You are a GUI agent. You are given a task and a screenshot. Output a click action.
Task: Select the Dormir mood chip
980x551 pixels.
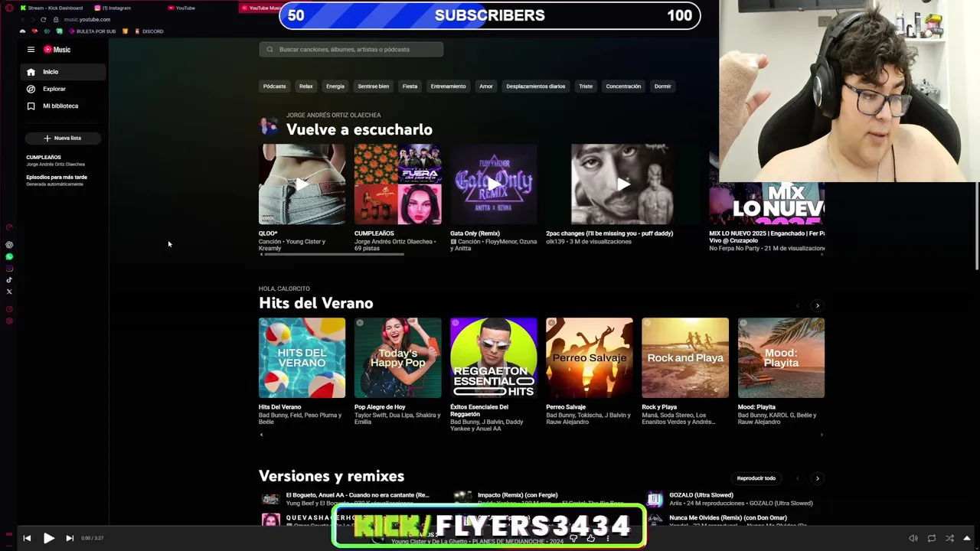663,86
